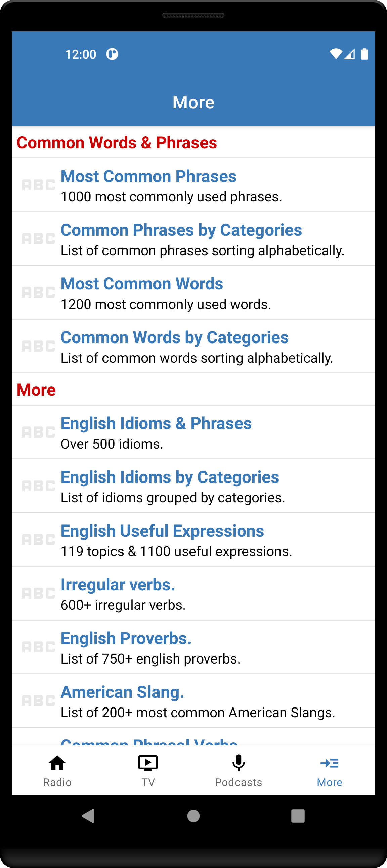Image resolution: width=387 pixels, height=868 pixels.
Task: Tap the TV screen icon
Action: 148,763
